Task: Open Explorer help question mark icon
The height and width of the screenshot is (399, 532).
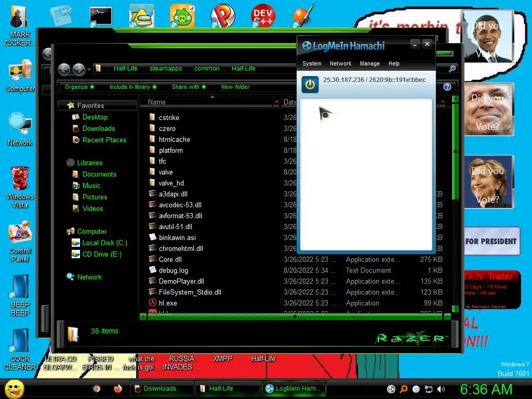Action: pos(447,87)
